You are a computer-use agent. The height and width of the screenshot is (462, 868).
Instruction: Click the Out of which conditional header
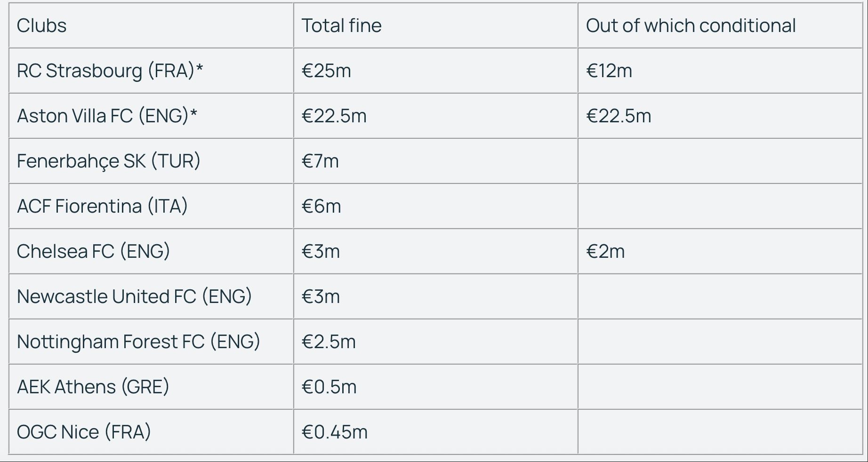coord(720,25)
